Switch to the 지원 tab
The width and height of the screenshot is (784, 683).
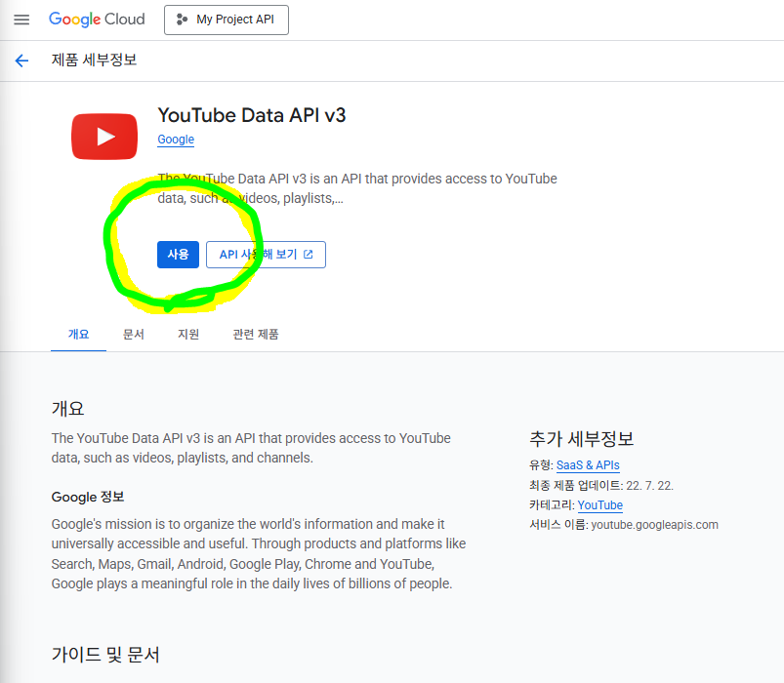pyautogui.click(x=188, y=335)
